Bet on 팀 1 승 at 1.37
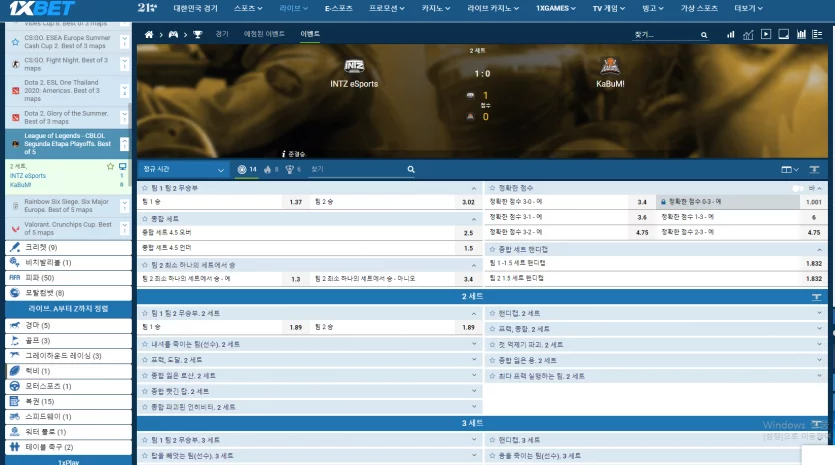This screenshot has height=465, width=835. (x=296, y=202)
